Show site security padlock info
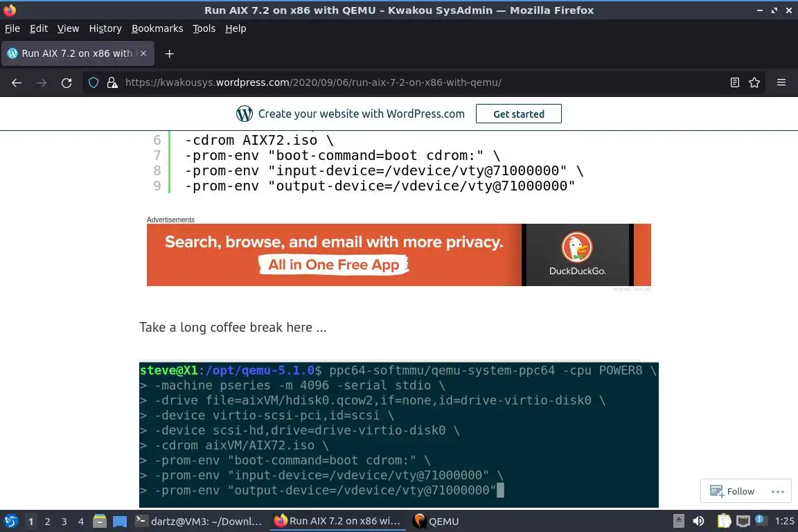The height and width of the screenshot is (532, 798). tap(112, 82)
